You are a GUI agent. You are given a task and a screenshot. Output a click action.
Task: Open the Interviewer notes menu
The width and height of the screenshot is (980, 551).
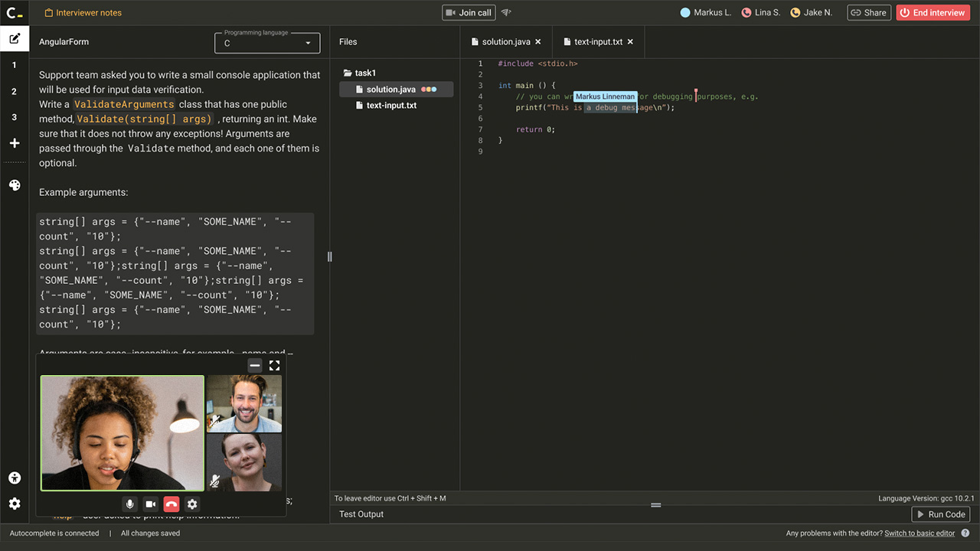[83, 13]
